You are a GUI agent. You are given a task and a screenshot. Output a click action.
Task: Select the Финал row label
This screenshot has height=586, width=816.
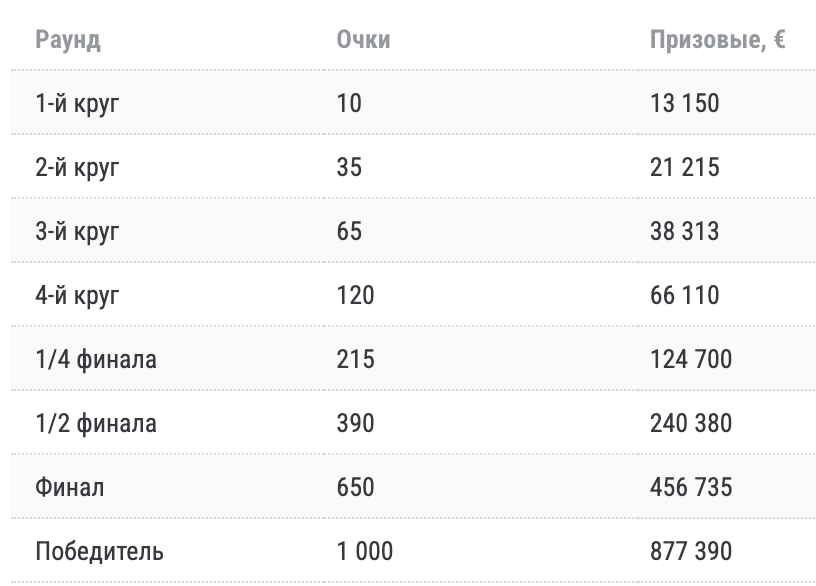[70, 488]
